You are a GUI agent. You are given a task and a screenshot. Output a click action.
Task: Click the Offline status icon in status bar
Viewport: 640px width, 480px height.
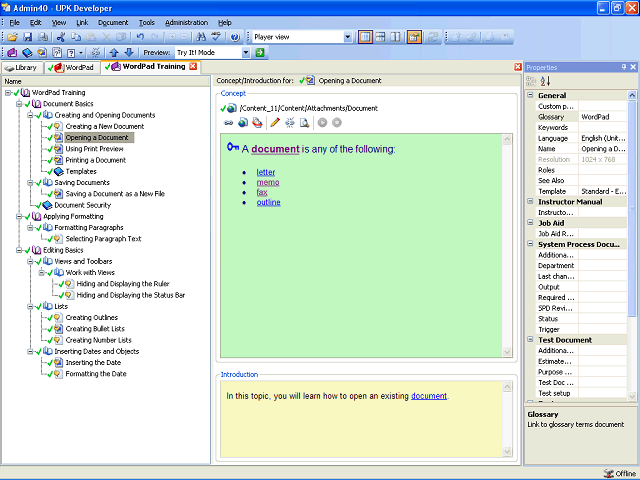pyautogui.click(x=609, y=473)
